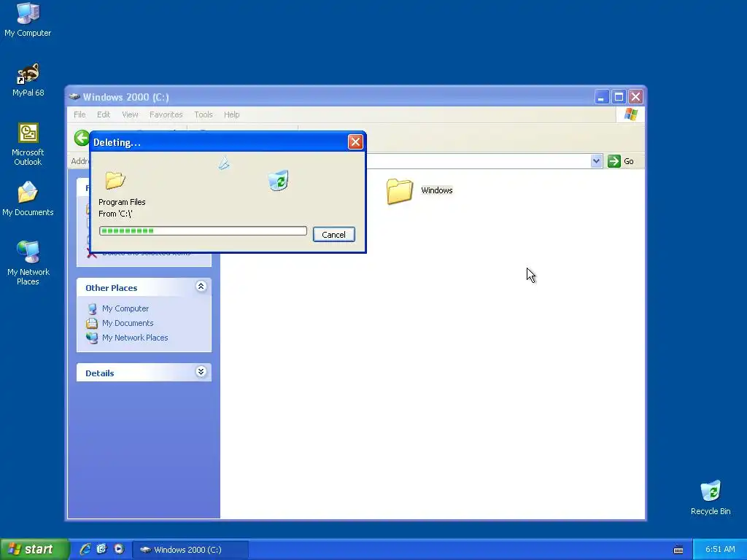Expand the Details panel
The width and height of the screenshot is (747, 560).
(201, 371)
